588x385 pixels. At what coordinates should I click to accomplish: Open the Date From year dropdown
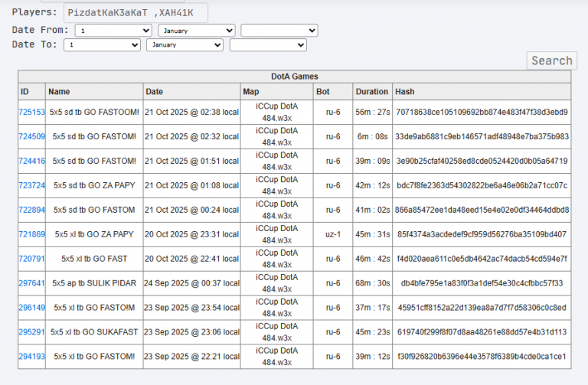279,31
